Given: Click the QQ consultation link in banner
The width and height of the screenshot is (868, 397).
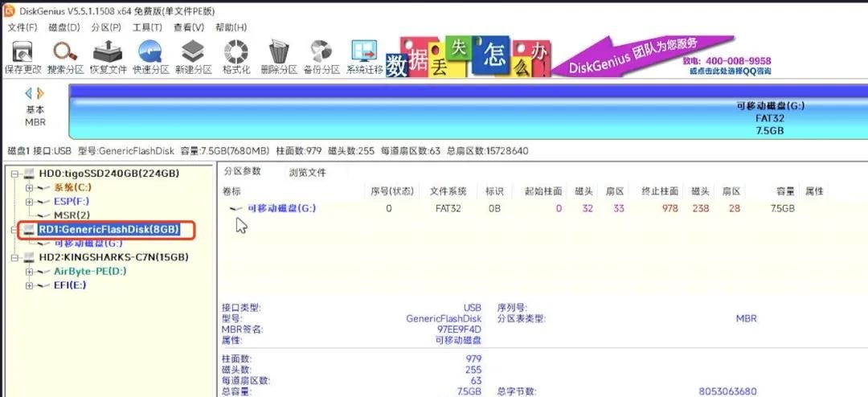Looking at the screenshot, I should pyautogui.click(x=730, y=72).
